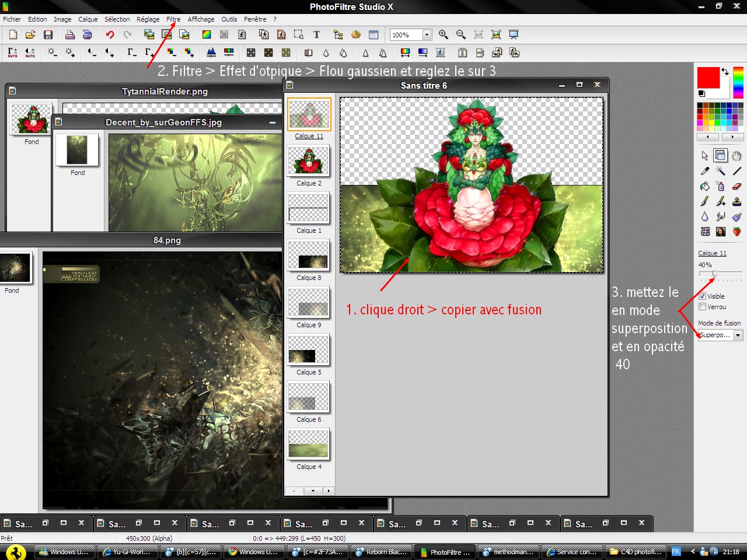
Task: Select the Layer manager tool in palette
Action: (720, 155)
